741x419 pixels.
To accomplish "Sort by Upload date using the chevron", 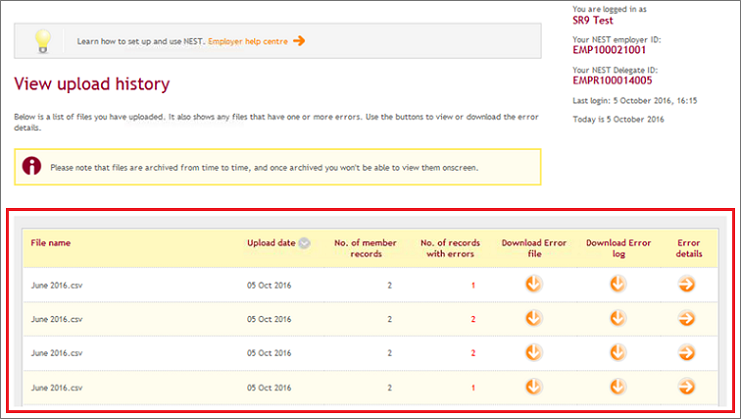I will pyautogui.click(x=305, y=243).
